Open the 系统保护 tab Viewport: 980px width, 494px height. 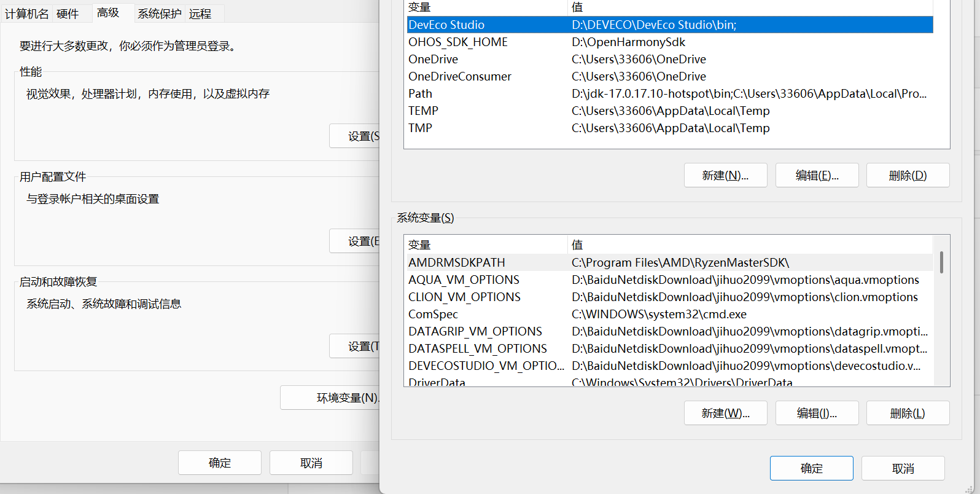pos(160,14)
